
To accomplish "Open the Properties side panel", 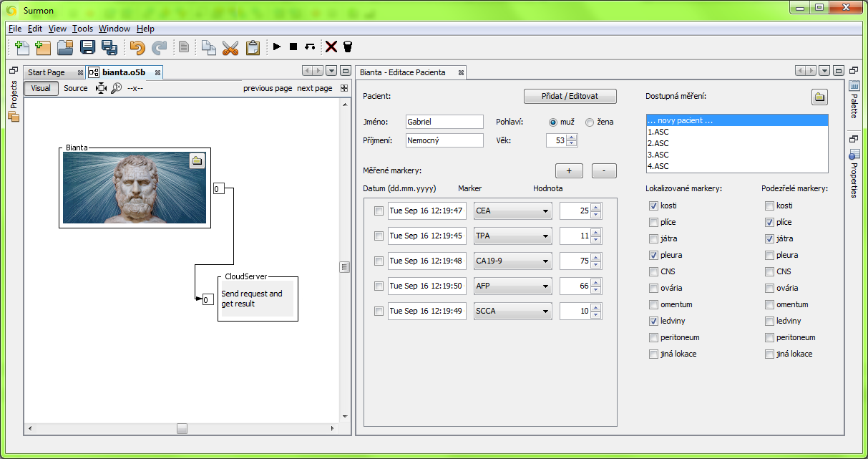I will [854, 172].
